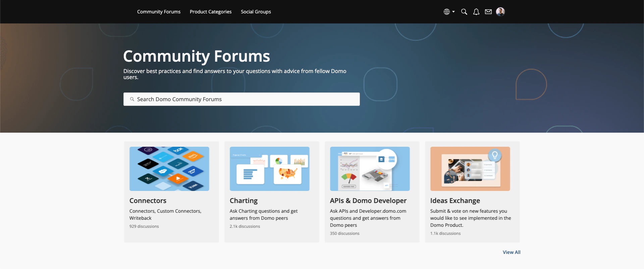Open the APIs & Domo Developer title link
Viewport: 644px width, 269px height.
point(368,201)
